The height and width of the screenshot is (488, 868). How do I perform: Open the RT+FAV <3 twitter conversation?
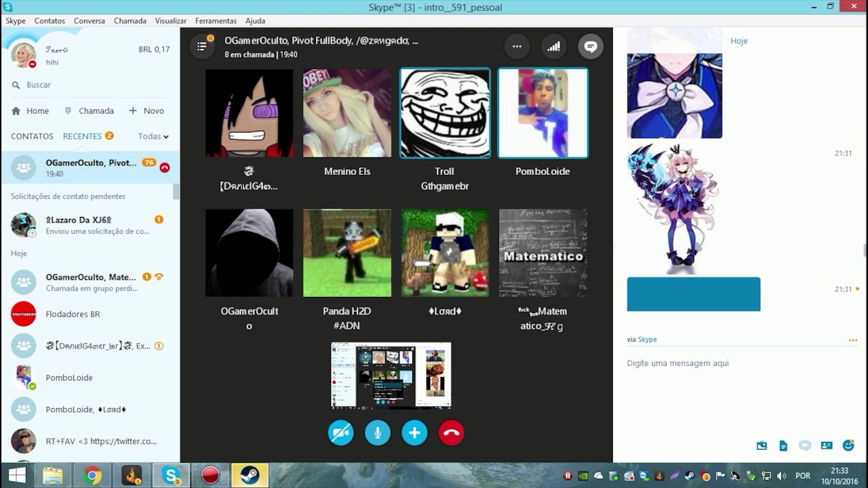tap(90, 441)
